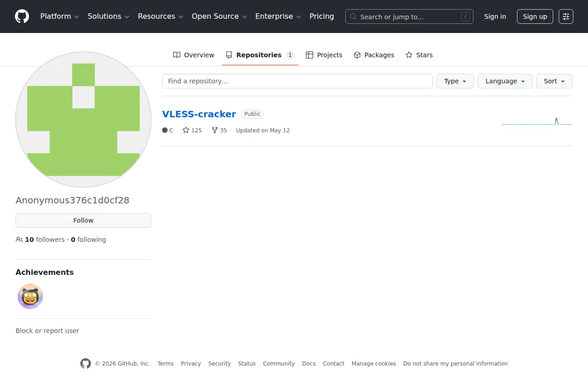The height and width of the screenshot is (388, 588).
Task: Open footer Docs link
Action: tap(309, 364)
